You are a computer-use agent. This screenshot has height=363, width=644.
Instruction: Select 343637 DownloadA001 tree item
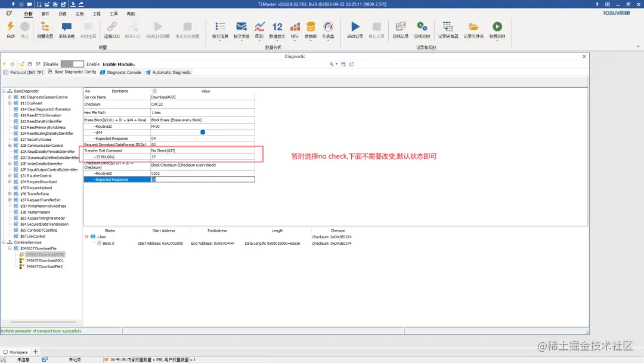click(x=45, y=261)
